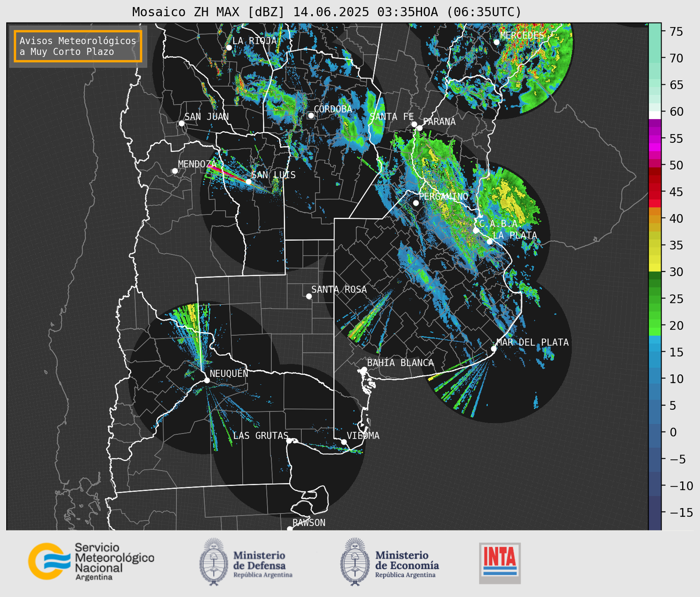This screenshot has height=597, width=700.
Task: Click the BAHÍA BLANCA map label
Action: click(x=400, y=363)
